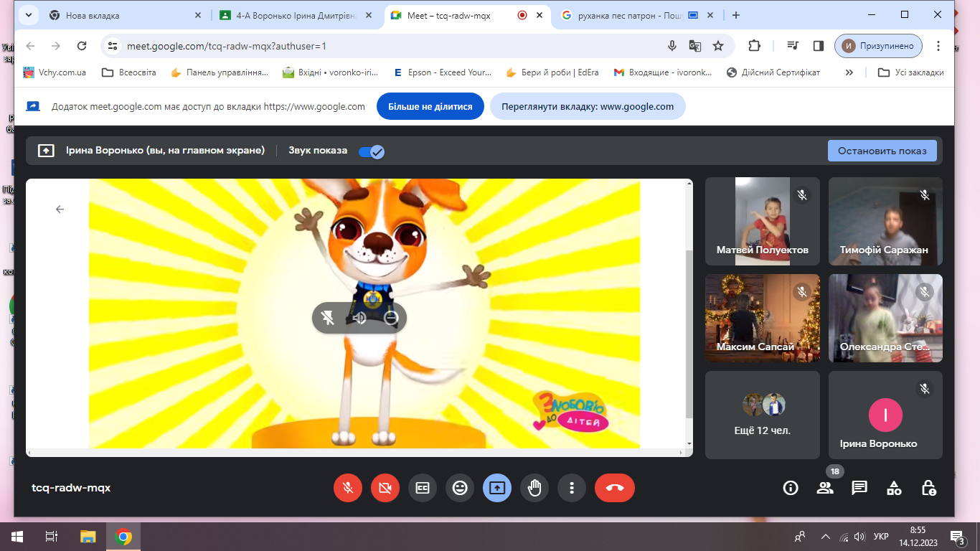The image size is (980, 551).
Task: Enable closed captions in Meet
Action: coord(423,489)
